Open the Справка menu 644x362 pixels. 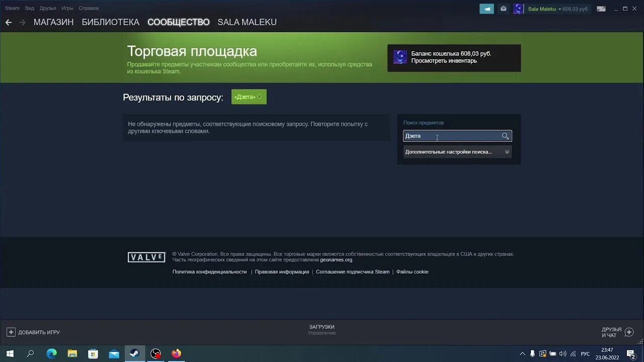89,8
